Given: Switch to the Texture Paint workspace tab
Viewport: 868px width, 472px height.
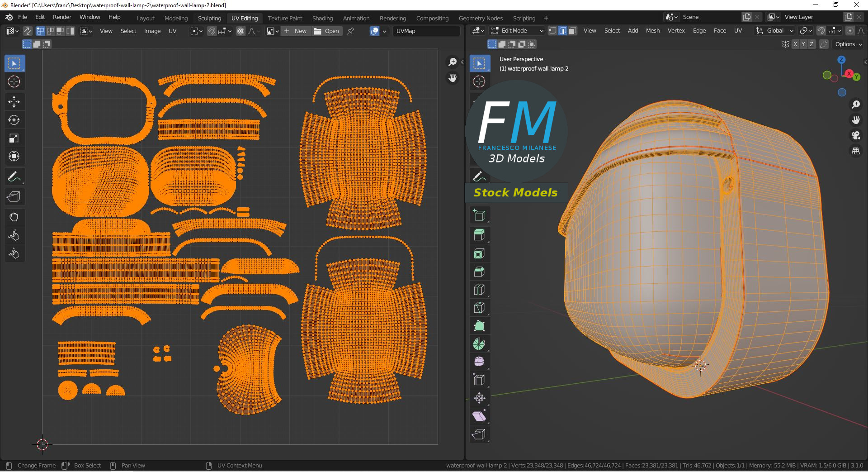Looking at the screenshot, I should (x=285, y=18).
